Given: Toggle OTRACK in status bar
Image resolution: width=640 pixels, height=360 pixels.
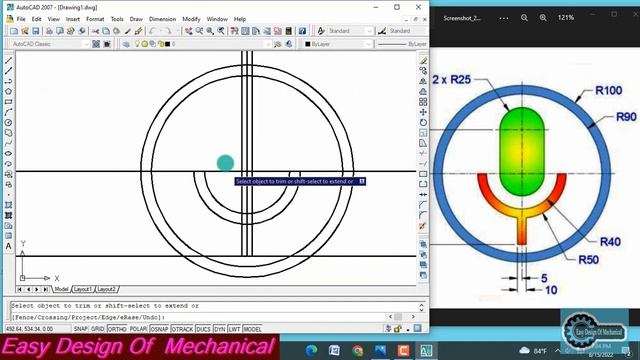Looking at the screenshot, I should [x=182, y=329].
